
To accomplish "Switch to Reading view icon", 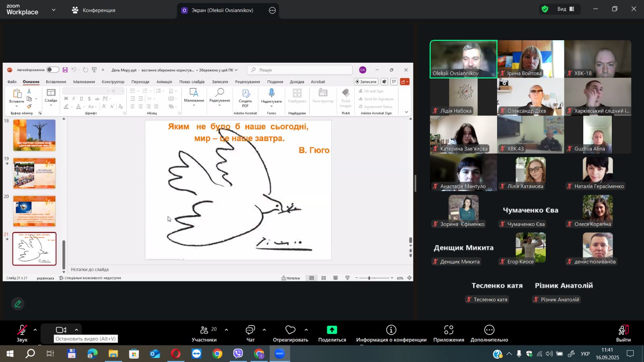I will click(335, 278).
